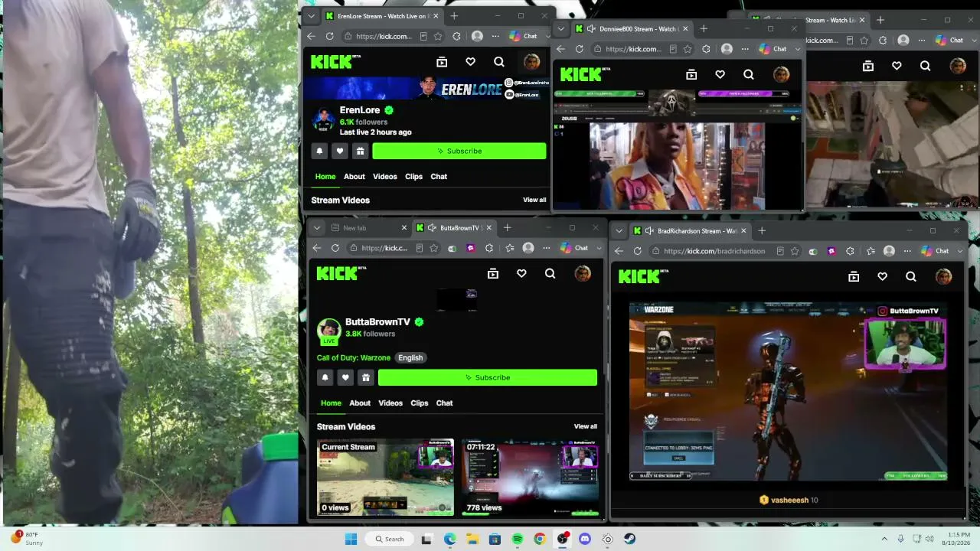Image resolution: width=980 pixels, height=551 pixels.
Task: Go back in the ButtaBrownTV browser window
Action: pyautogui.click(x=316, y=248)
